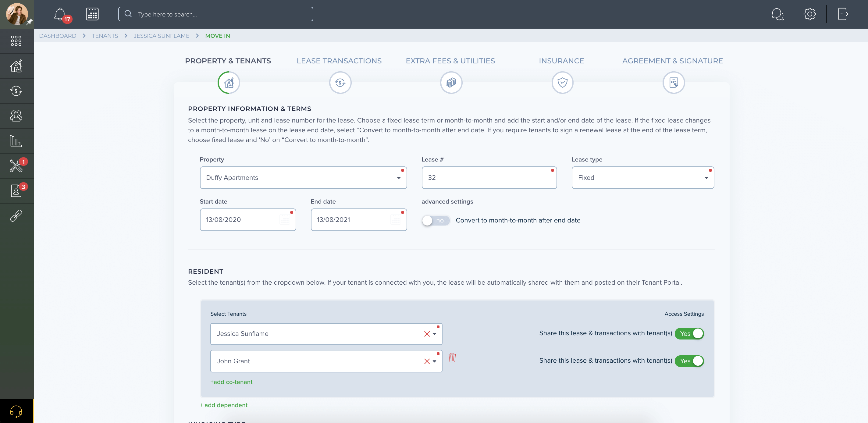Click the Insurance shield step icon
The image size is (868, 423).
tap(562, 83)
